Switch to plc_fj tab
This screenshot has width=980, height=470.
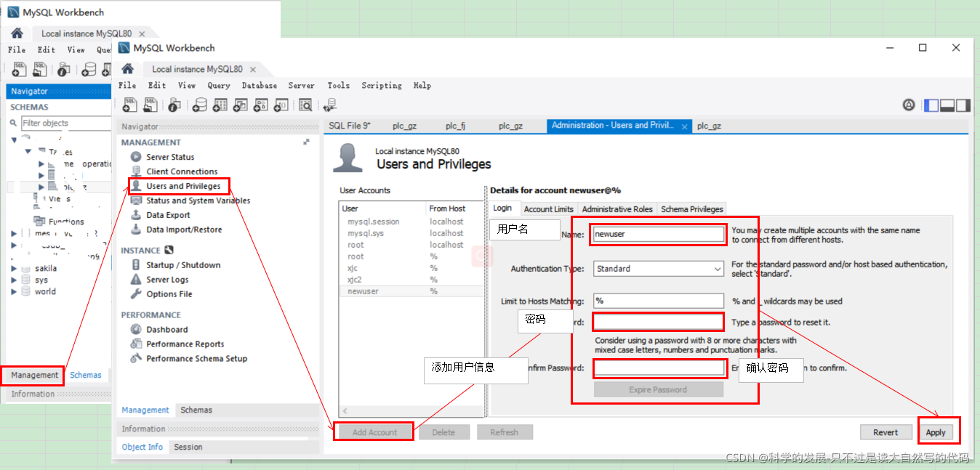coord(455,126)
